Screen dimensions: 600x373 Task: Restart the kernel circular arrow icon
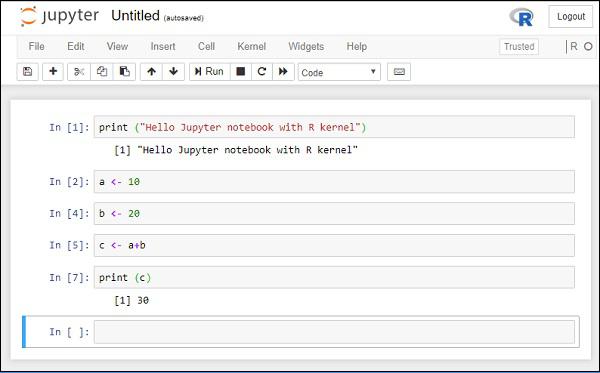pos(262,72)
